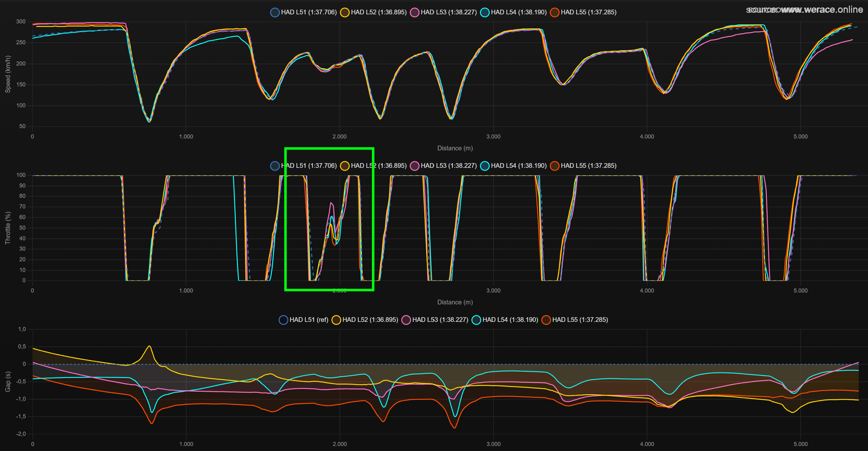Select the HAD L54 legend label in speed chart

518,12
